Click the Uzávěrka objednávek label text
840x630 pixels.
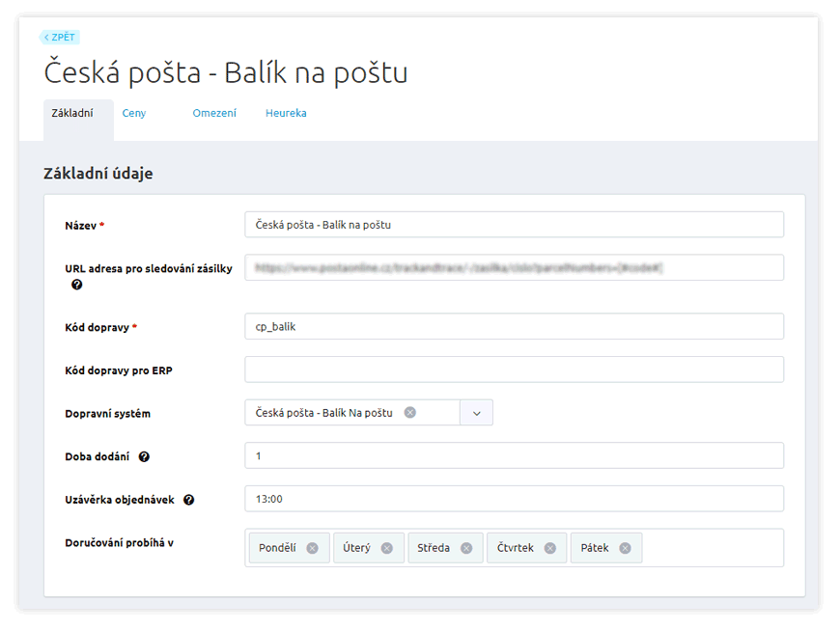[x=120, y=500]
